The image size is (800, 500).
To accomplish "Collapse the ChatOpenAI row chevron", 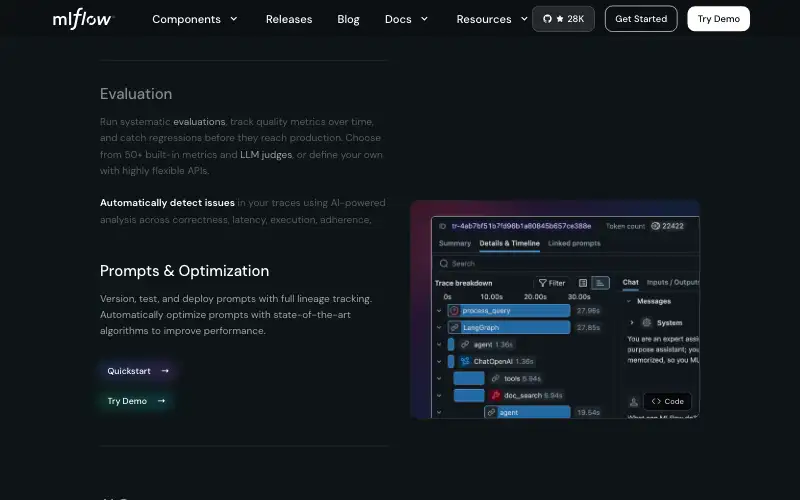I will click(x=439, y=361).
